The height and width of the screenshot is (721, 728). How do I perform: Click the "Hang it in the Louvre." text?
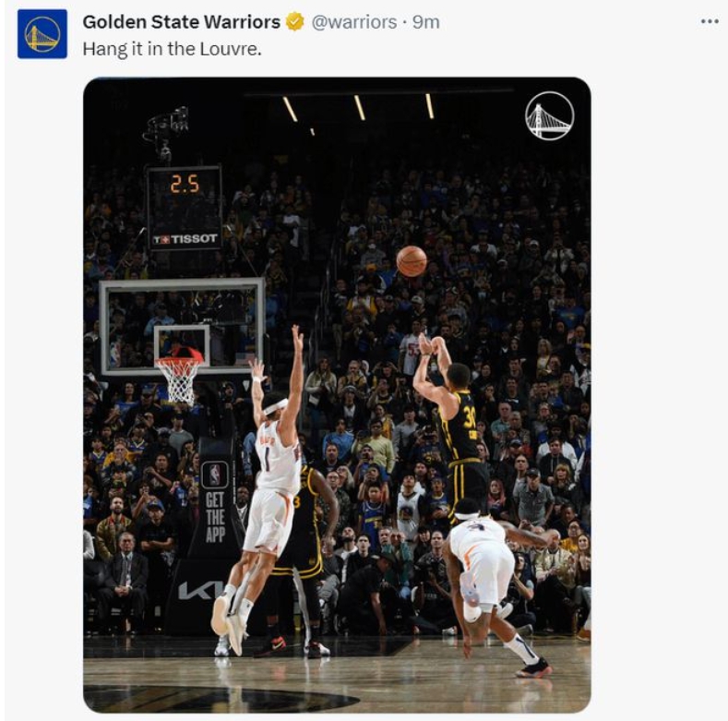(172, 49)
